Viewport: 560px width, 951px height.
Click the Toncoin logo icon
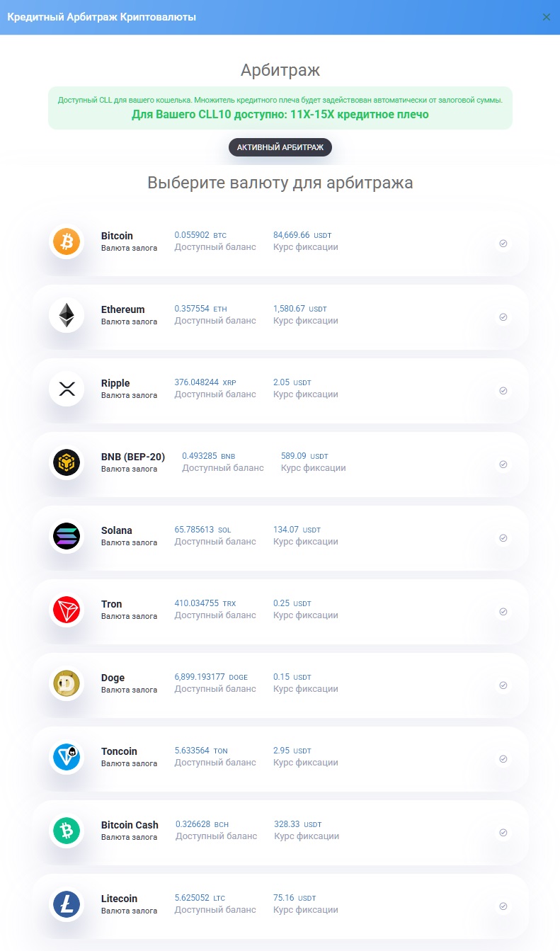coord(67,758)
